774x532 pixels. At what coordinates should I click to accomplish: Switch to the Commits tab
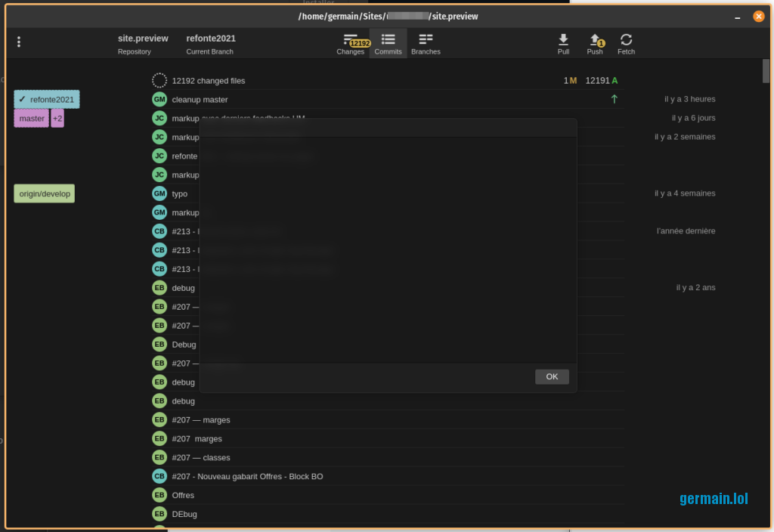(388, 43)
